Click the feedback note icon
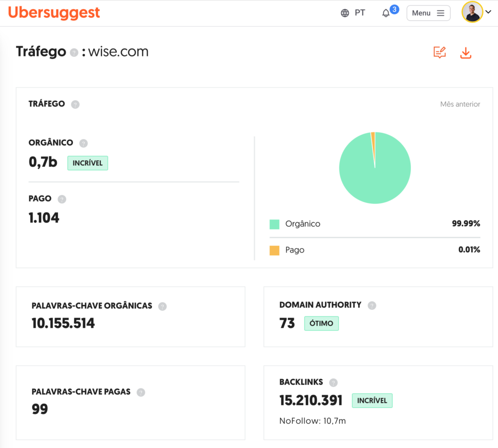Image resolution: width=498 pixels, height=448 pixels. (440, 53)
